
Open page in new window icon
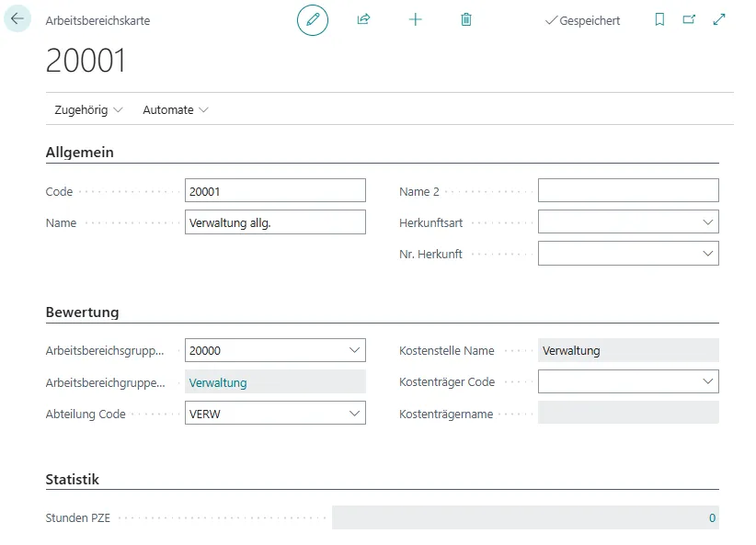(689, 19)
